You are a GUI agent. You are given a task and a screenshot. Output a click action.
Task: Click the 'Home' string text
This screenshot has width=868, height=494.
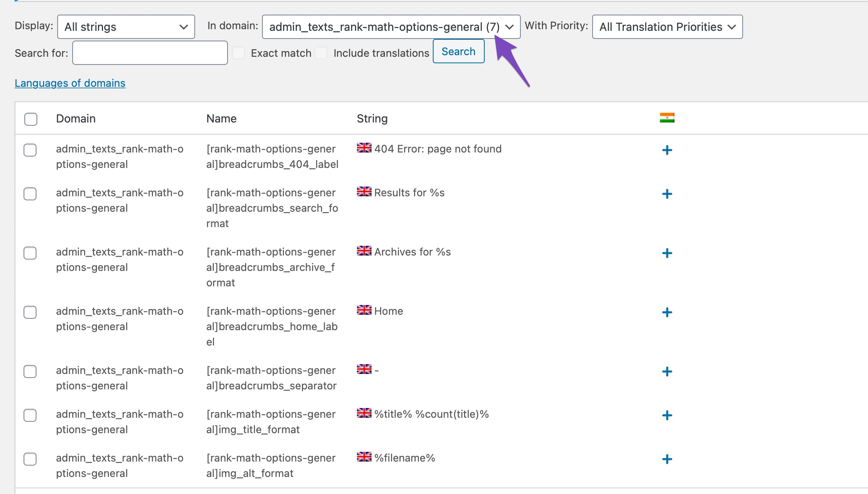(x=389, y=311)
